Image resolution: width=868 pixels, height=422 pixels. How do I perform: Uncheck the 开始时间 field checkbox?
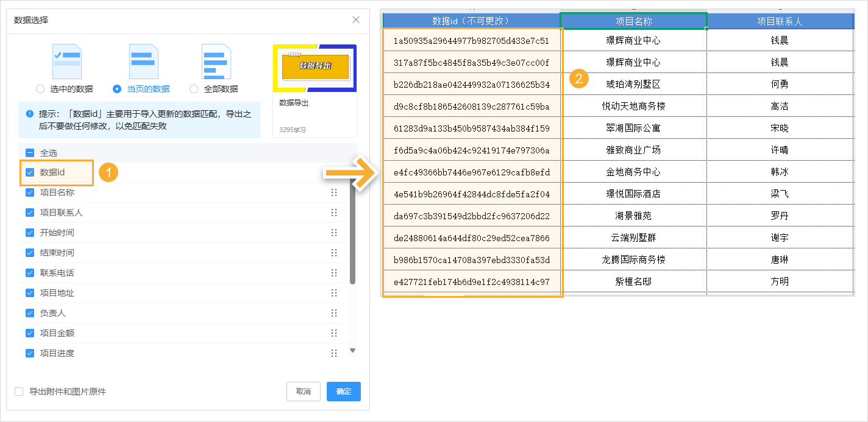(x=30, y=233)
